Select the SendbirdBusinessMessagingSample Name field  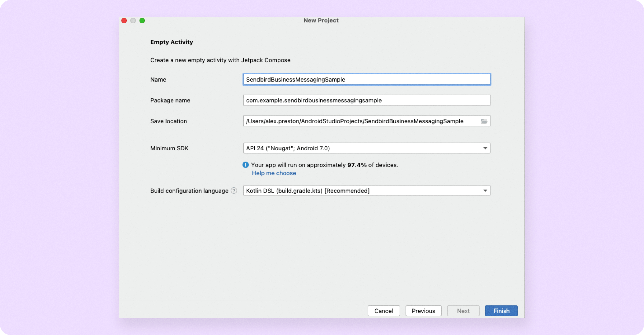pyautogui.click(x=366, y=79)
